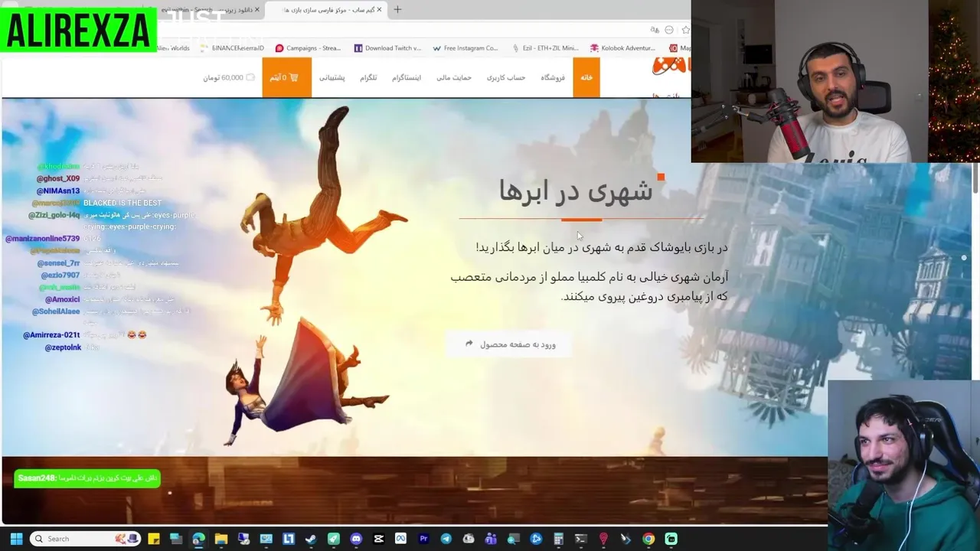Click the 60,000 تومان wallet balance
This screenshot has height=551, width=980.
pyautogui.click(x=229, y=77)
